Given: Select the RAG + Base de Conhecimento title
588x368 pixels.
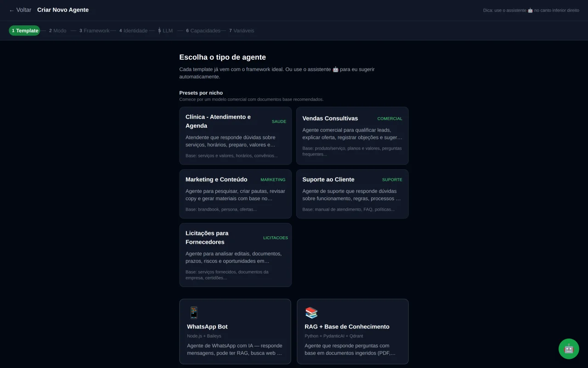Looking at the screenshot, I should (347, 327).
